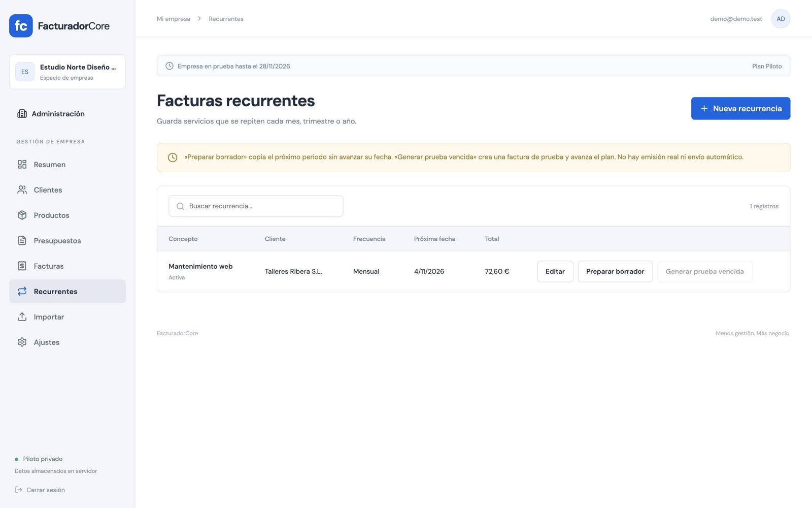This screenshot has width=812, height=508.
Task: Click the Mi empresa breadcrumb
Action: (174, 19)
